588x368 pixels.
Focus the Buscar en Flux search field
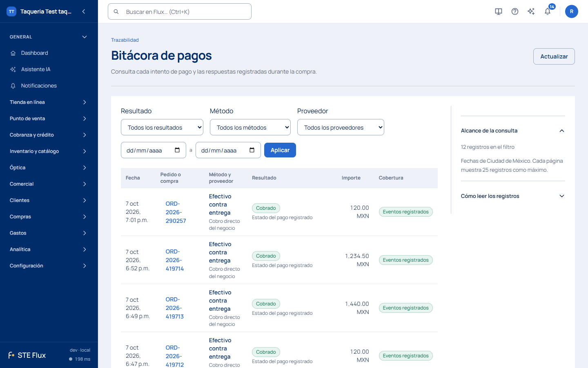tap(180, 11)
